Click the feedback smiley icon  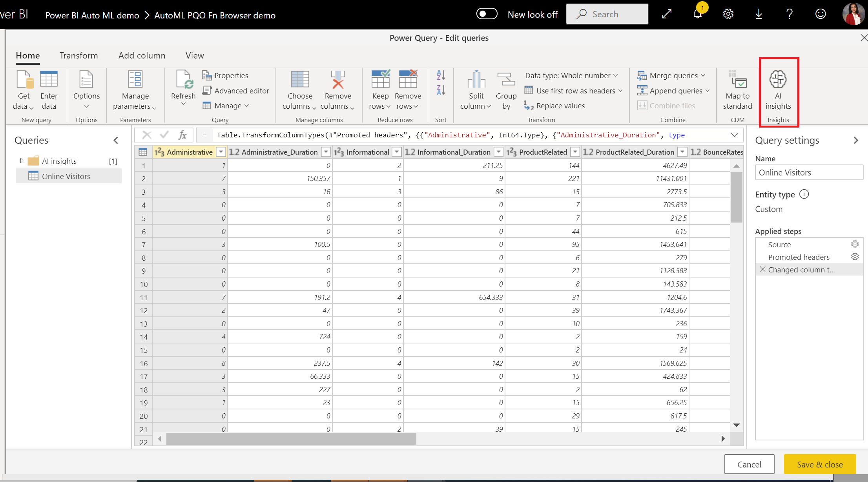tap(821, 14)
